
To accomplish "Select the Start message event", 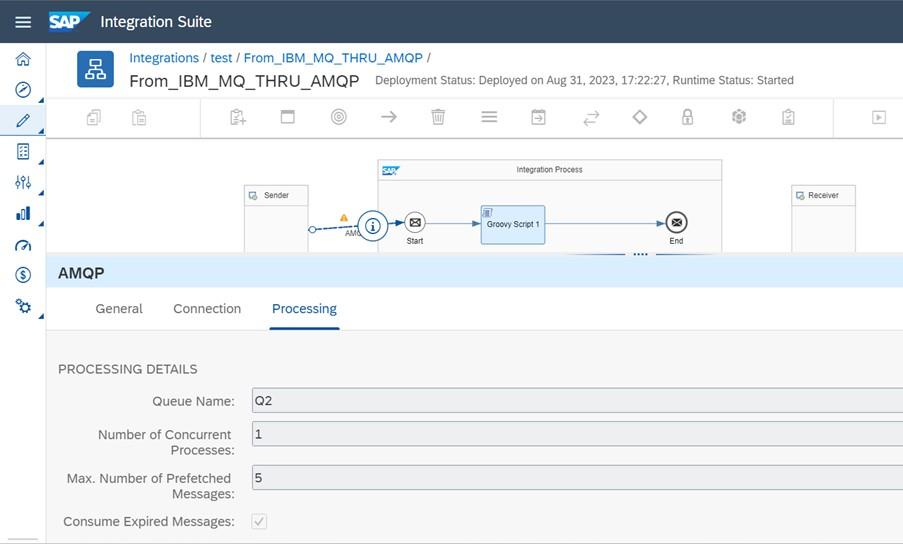I will click(x=415, y=222).
